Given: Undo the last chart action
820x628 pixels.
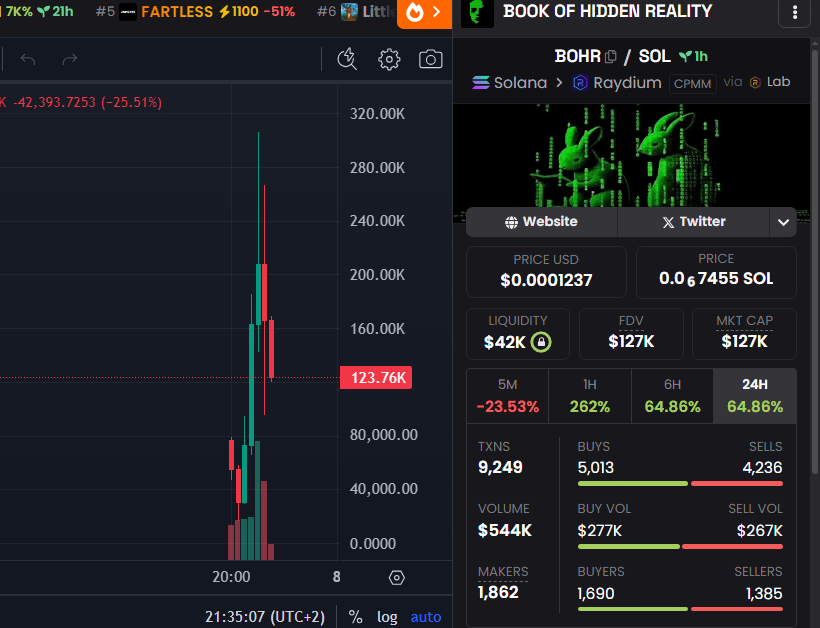Looking at the screenshot, I should click(28, 59).
